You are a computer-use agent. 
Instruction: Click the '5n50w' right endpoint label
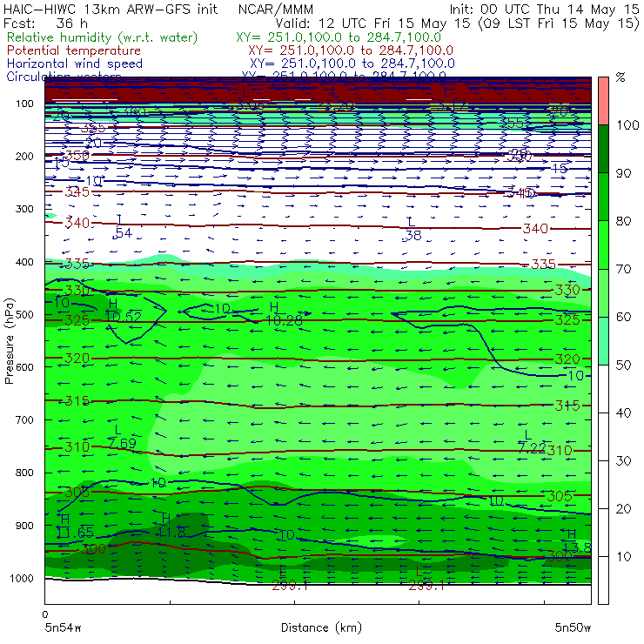click(x=573, y=627)
